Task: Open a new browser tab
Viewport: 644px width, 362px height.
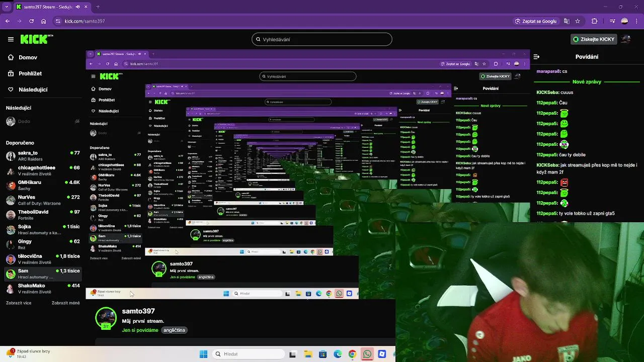Action: [98, 7]
